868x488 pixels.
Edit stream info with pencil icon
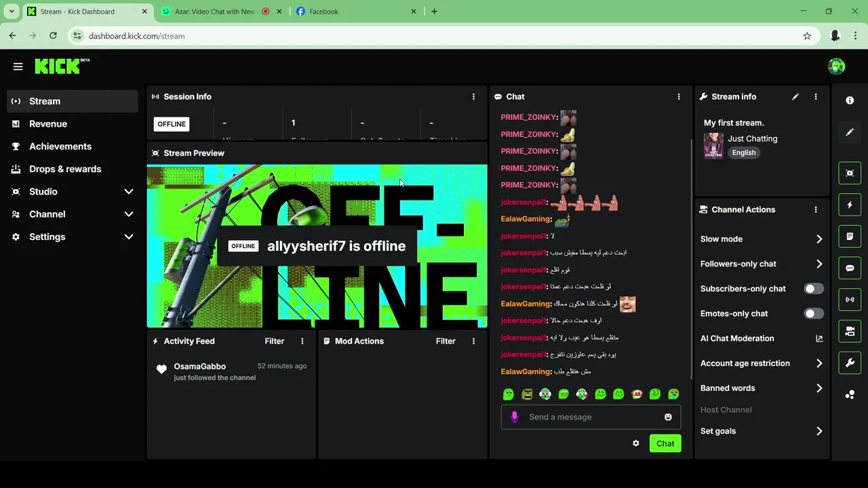795,97
